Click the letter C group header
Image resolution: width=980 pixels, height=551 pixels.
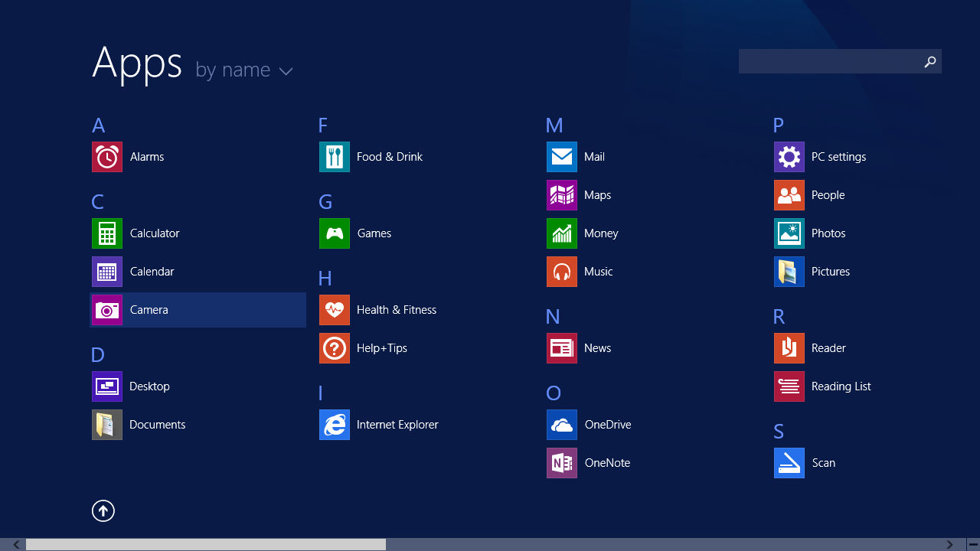point(97,202)
